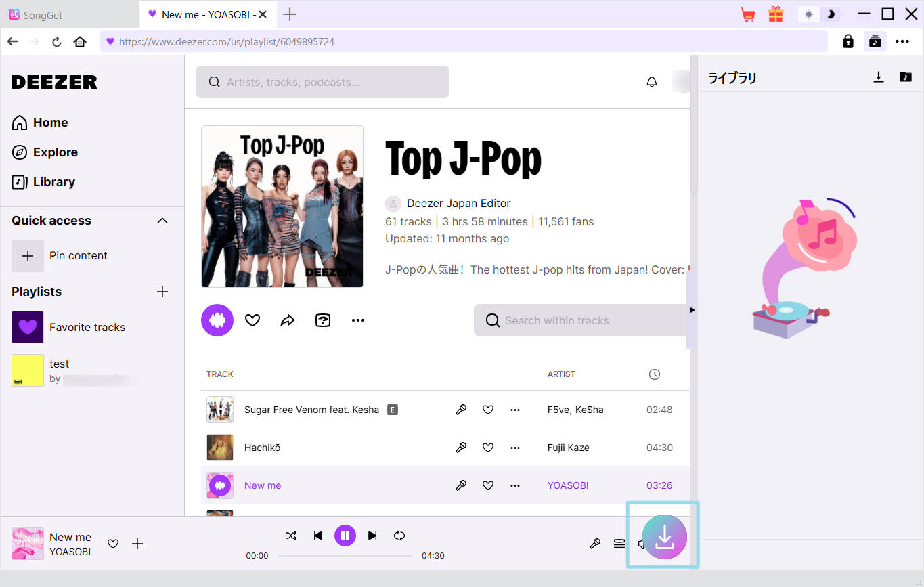Viewport: 924px width, 587px height.
Task: Open Home in Deezer sidebar
Action: [x=41, y=123]
